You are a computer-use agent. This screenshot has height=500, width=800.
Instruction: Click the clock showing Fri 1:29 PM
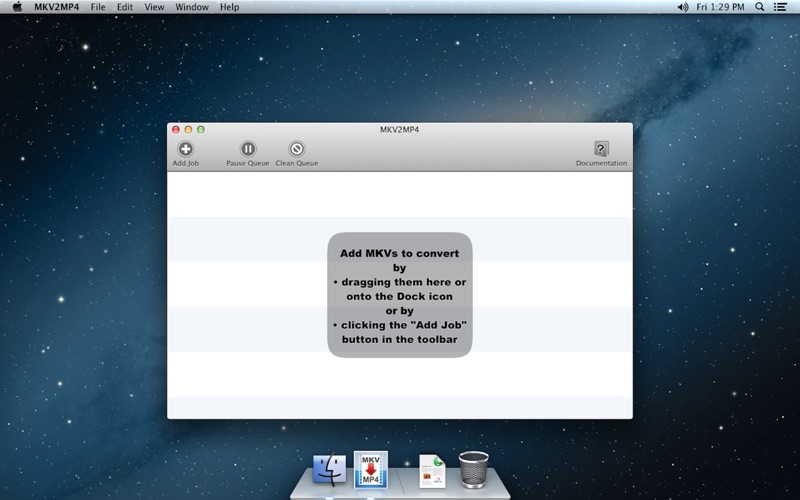click(x=720, y=7)
